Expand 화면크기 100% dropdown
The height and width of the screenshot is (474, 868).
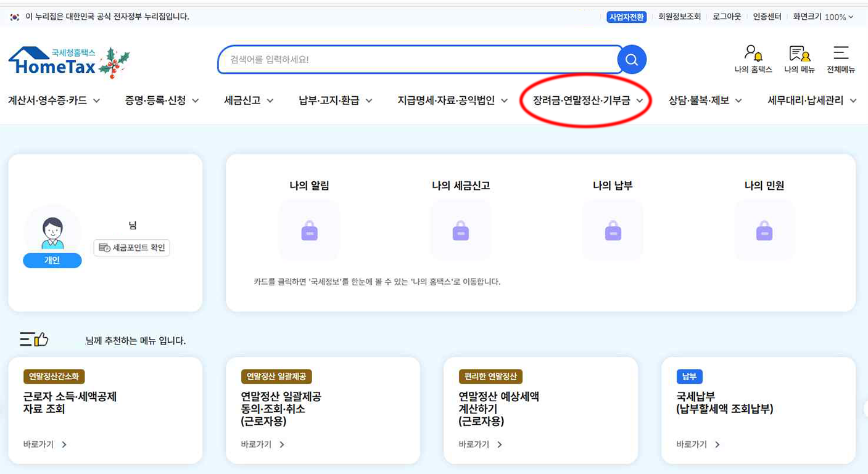823,17
